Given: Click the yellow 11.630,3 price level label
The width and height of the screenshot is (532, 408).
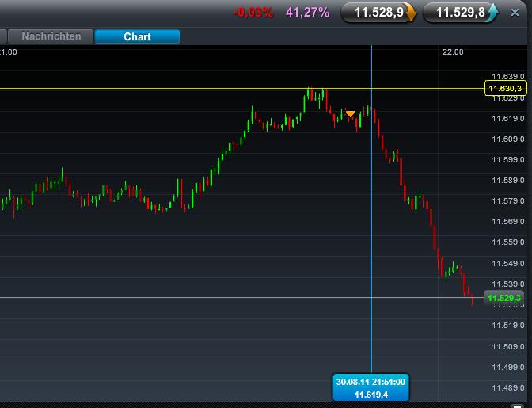Looking at the screenshot, I should [x=506, y=88].
